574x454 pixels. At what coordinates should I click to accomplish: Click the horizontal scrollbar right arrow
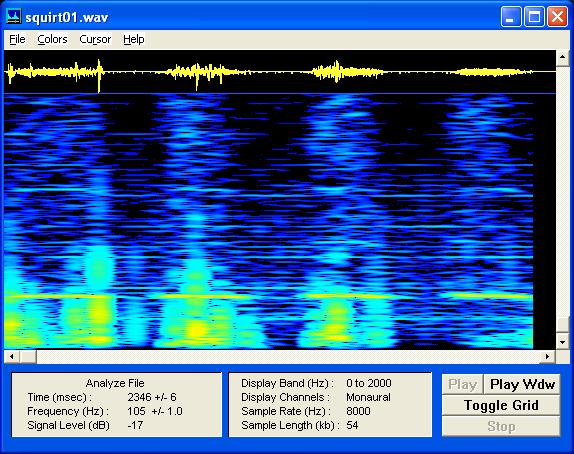[x=547, y=356]
